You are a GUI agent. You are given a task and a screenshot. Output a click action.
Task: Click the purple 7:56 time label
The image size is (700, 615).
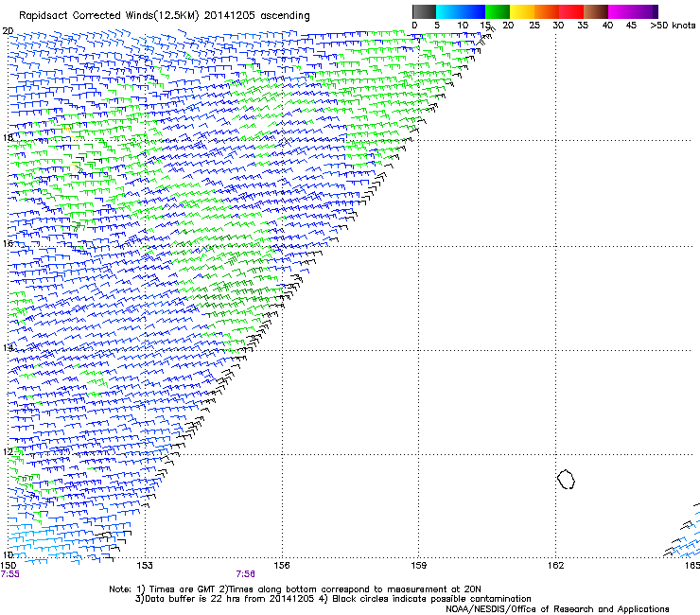click(x=246, y=574)
